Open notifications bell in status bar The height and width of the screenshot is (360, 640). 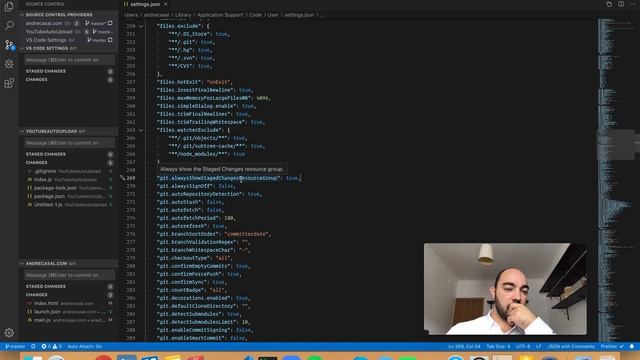[x=632, y=347]
